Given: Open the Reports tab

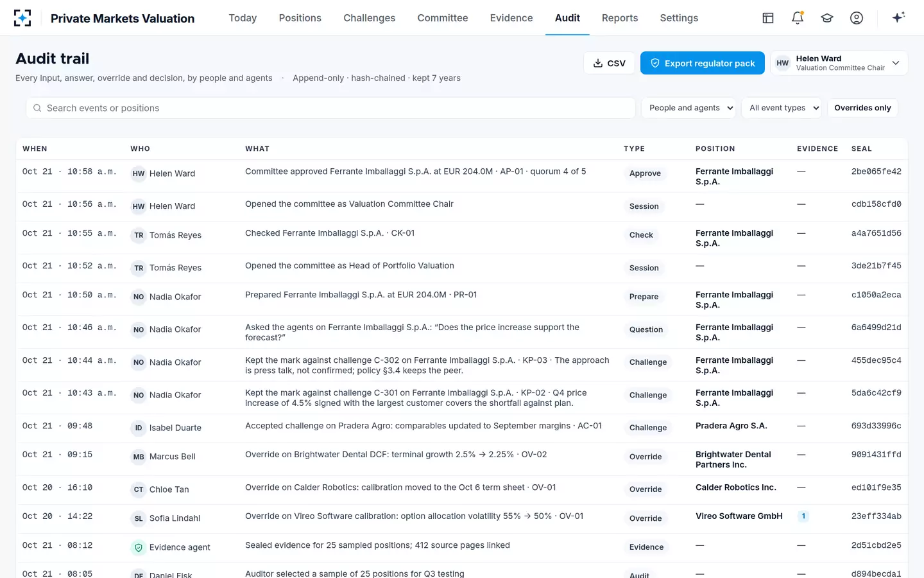Looking at the screenshot, I should tap(620, 18).
